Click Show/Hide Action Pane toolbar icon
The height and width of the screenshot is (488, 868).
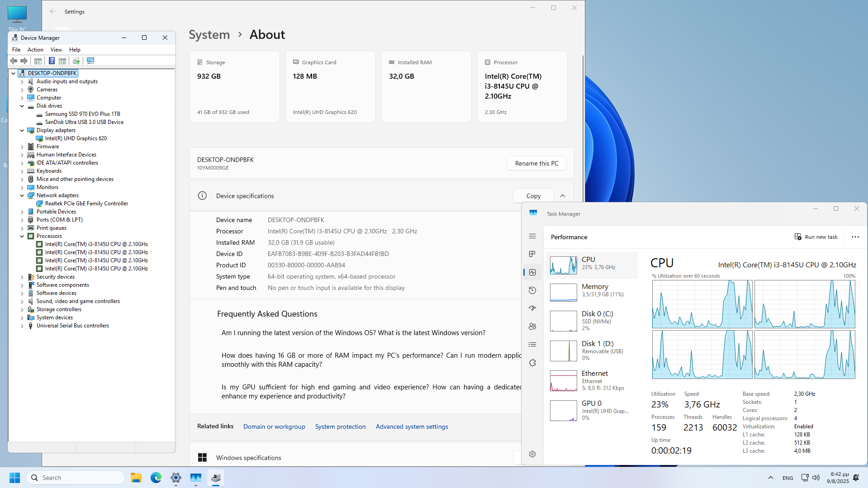62,61
